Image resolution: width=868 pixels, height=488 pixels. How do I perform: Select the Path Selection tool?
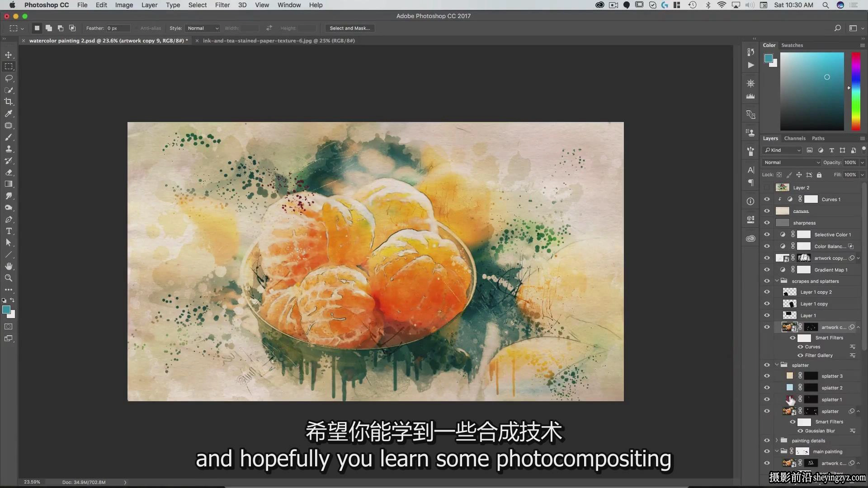tap(9, 243)
